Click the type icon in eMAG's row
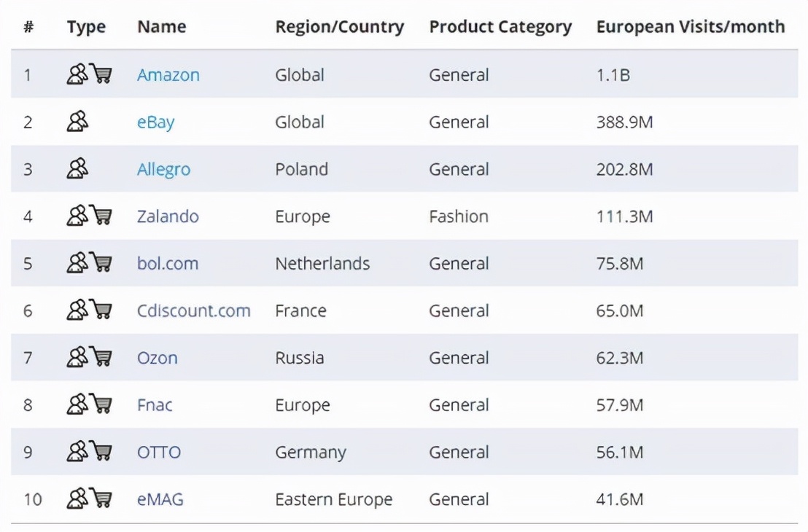This screenshot has width=808, height=532. click(78, 499)
